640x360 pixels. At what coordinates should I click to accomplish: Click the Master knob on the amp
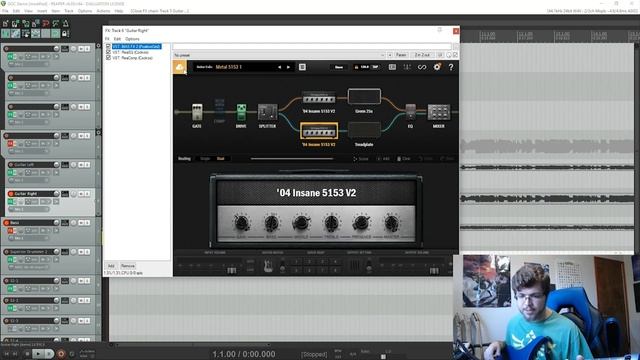coord(391,223)
